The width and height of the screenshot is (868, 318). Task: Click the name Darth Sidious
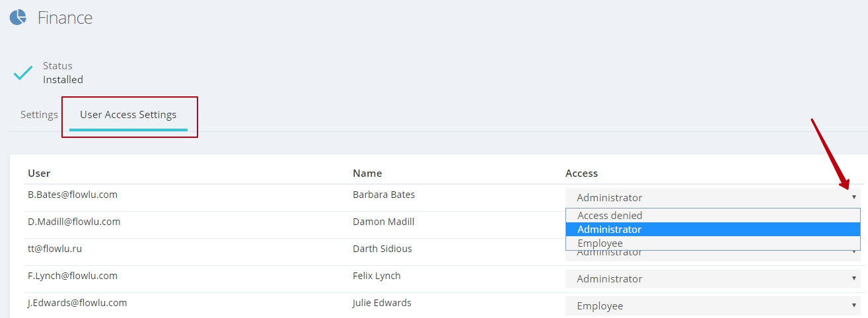[382, 249]
